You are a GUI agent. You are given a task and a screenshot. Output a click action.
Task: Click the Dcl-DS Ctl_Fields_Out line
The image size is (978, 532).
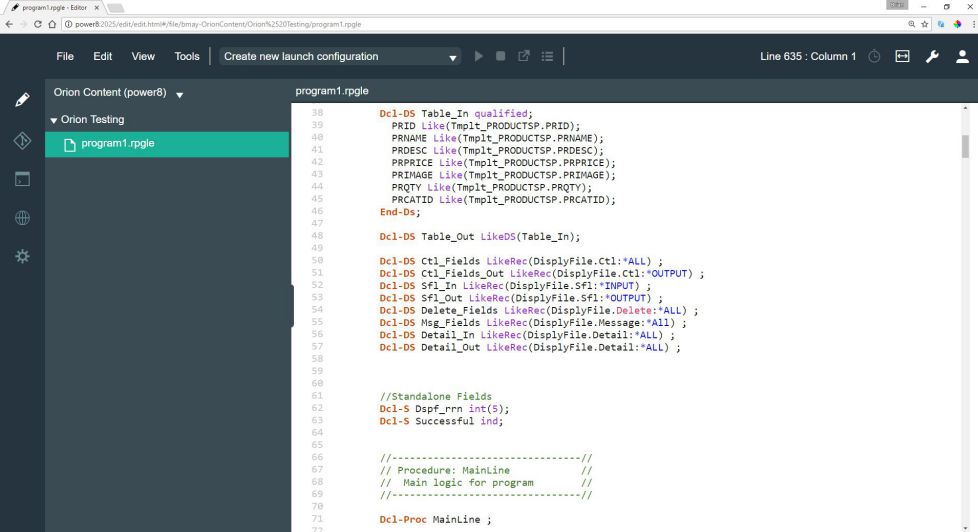(541, 273)
